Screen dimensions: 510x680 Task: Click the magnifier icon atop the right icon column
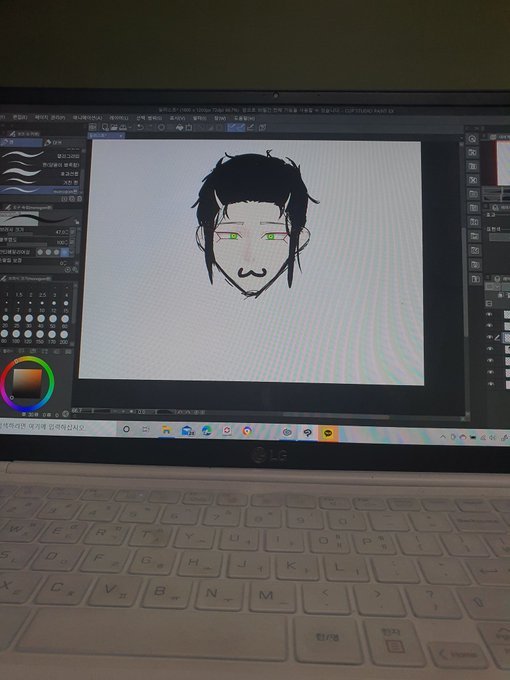(472, 139)
